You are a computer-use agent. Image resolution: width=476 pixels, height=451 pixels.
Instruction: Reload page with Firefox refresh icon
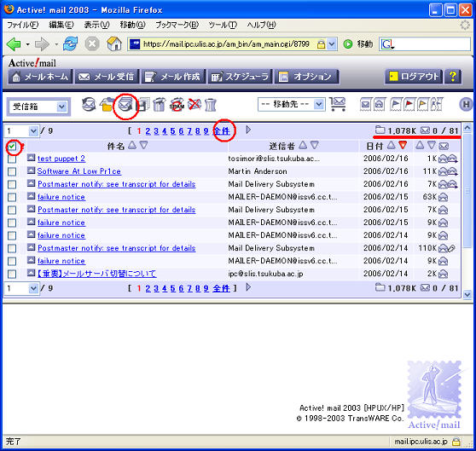click(x=71, y=44)
